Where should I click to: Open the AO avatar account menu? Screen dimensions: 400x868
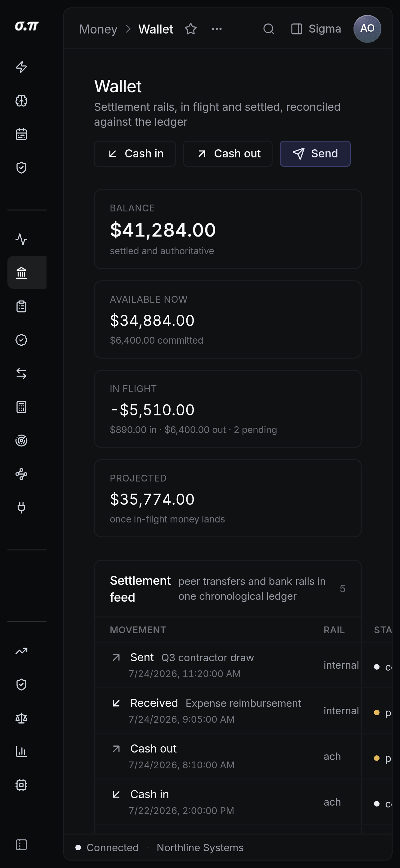point(367,29)
